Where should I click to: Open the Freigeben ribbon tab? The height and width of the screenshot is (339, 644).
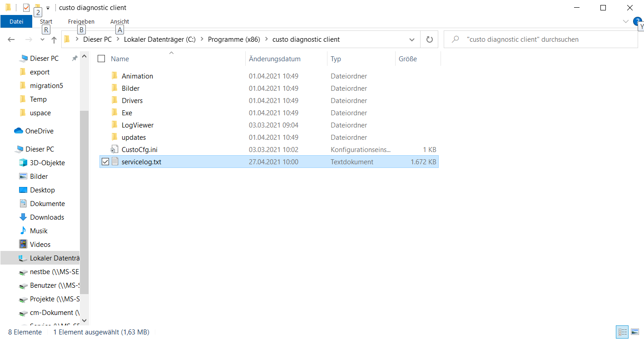81,21
